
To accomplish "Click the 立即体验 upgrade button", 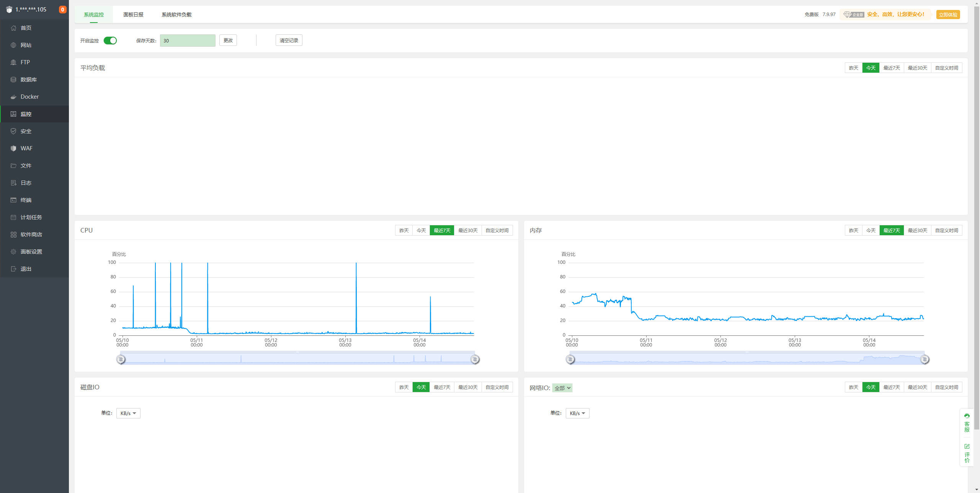I will 948,15.
